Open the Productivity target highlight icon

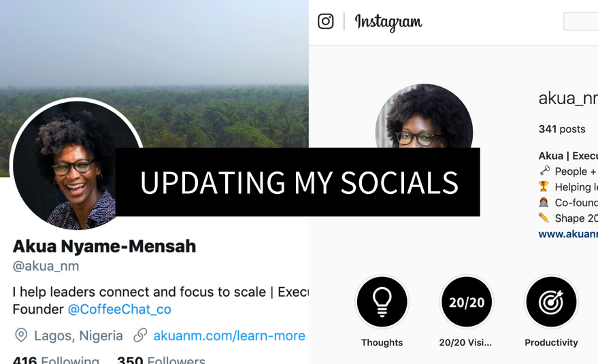click(551, 302)
